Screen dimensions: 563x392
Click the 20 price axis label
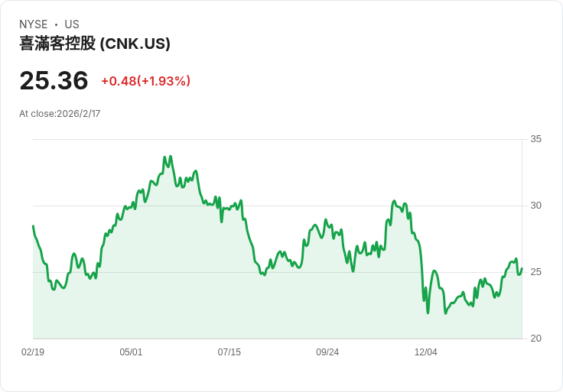(x=535, y=339)
